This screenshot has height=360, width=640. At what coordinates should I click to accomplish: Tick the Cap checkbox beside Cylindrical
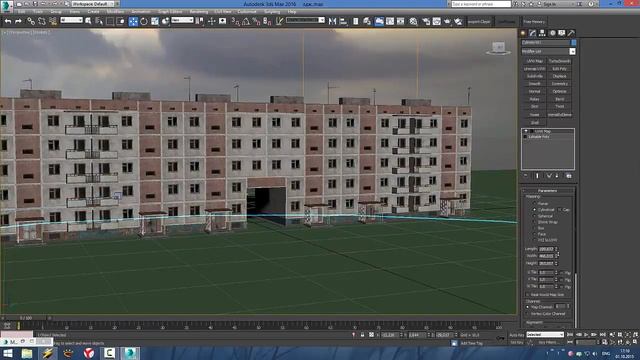coord(559,209)
